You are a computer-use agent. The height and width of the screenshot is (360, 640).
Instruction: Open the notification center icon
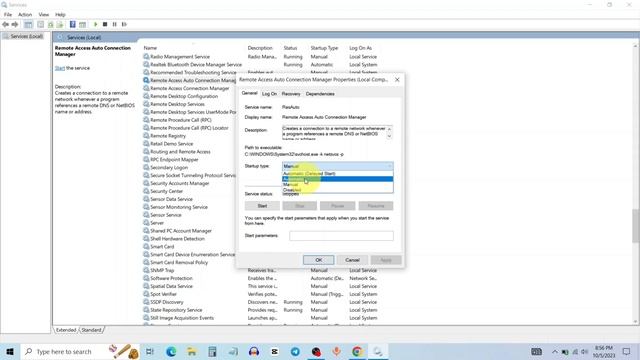coord(627,351)
